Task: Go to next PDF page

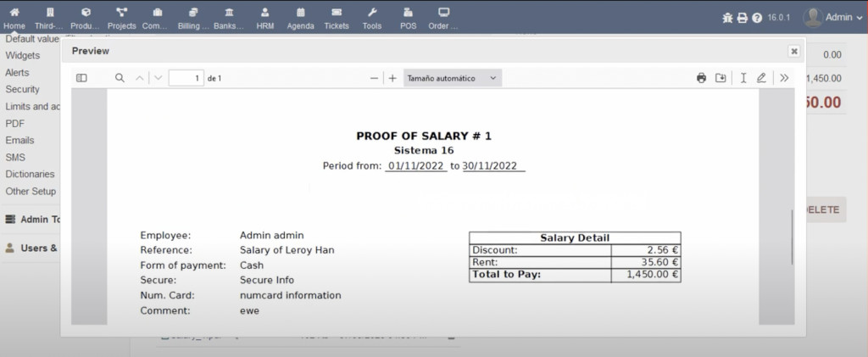Action: click(x=159, y=78)
